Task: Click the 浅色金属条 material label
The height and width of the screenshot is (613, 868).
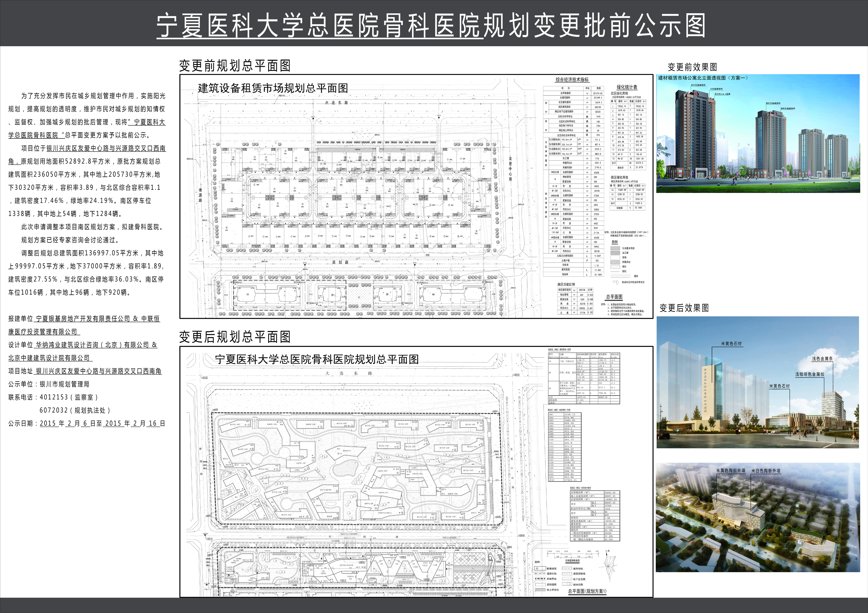Action: coord(822,359)
